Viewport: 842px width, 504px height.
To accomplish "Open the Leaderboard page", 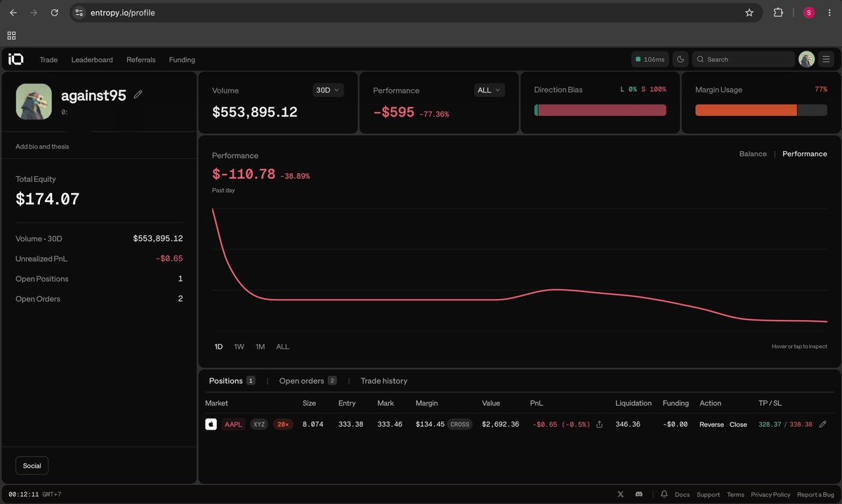I will [x=92, y=60].
